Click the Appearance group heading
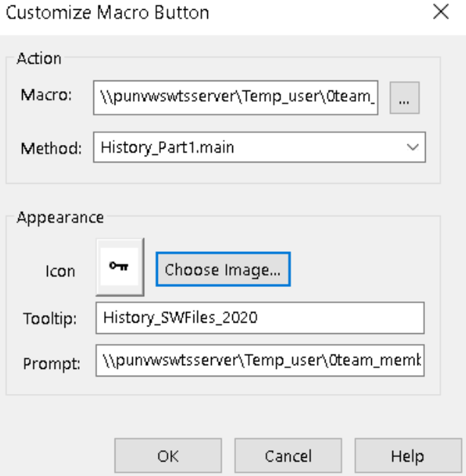 click(x=61, y=218)
